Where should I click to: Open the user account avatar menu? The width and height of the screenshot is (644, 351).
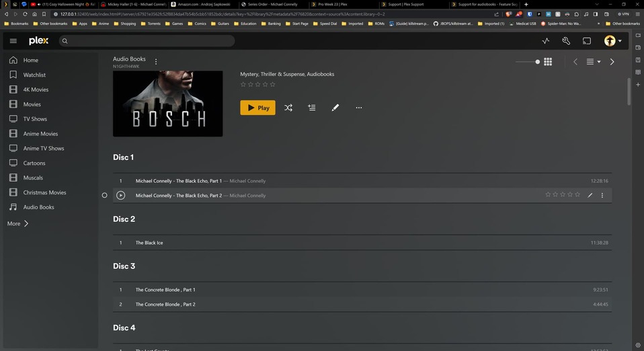(612, 41)
